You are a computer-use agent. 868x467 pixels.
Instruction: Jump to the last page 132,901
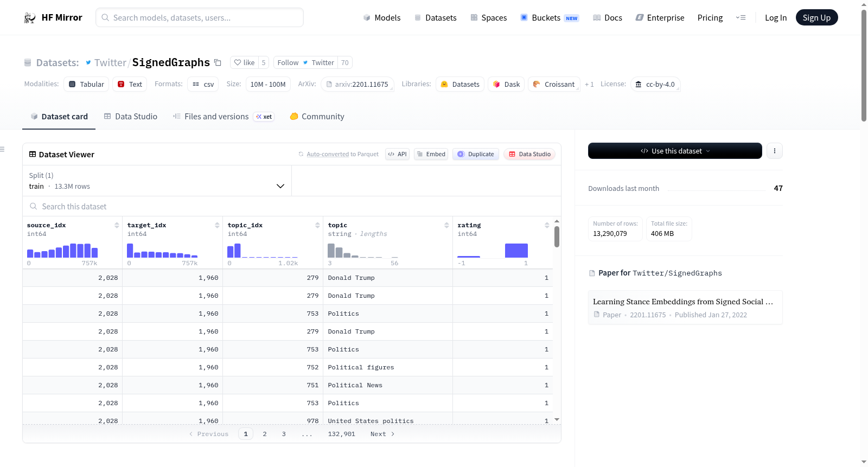click(342, 434)
